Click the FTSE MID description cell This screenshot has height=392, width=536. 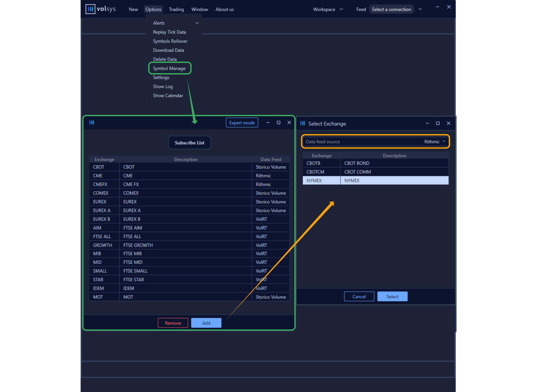pos(186,262)
